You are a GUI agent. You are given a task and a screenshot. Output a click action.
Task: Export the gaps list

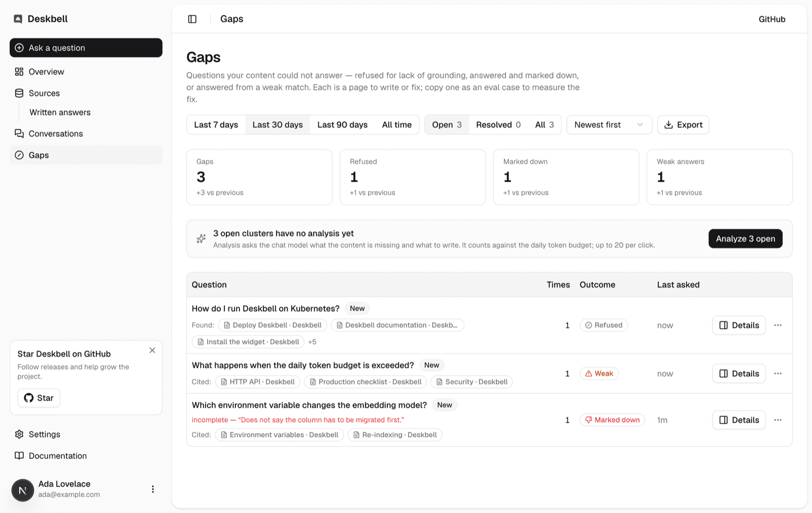tap(683, 125)
